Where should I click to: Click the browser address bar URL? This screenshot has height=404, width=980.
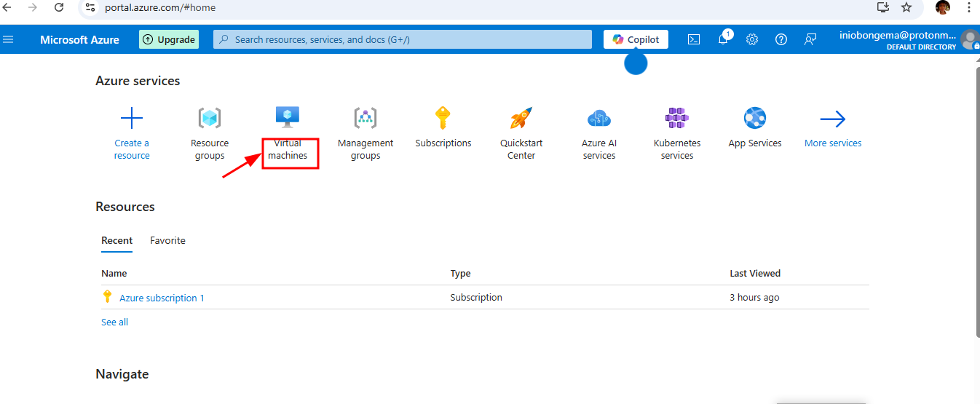160,7
